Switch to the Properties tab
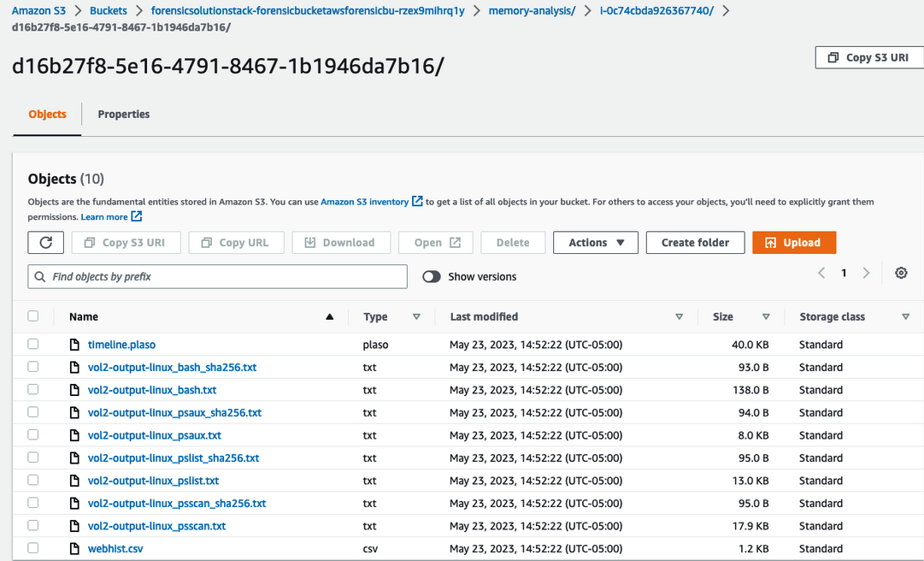924x561 pixels. [124, 115]
